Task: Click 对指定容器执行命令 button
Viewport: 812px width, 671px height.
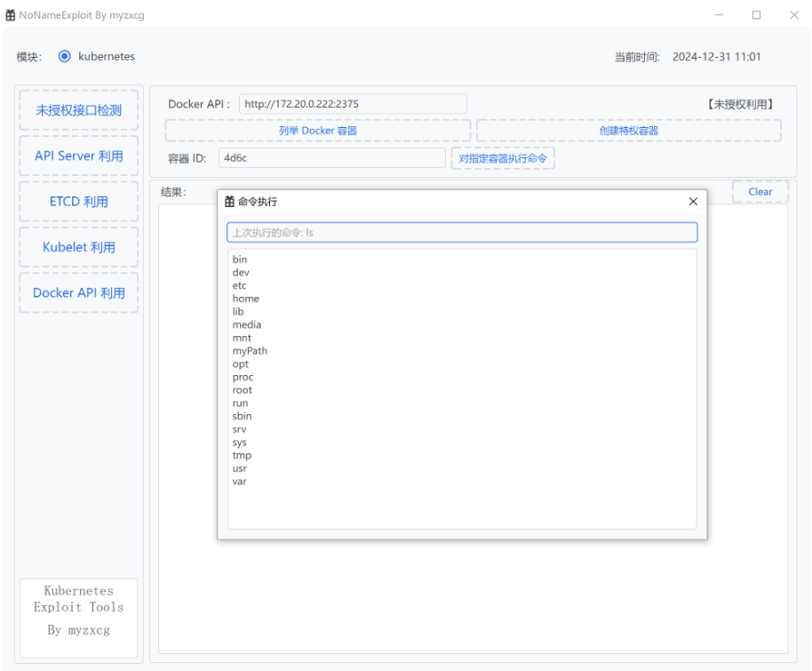Action: (x=503, y=158)
